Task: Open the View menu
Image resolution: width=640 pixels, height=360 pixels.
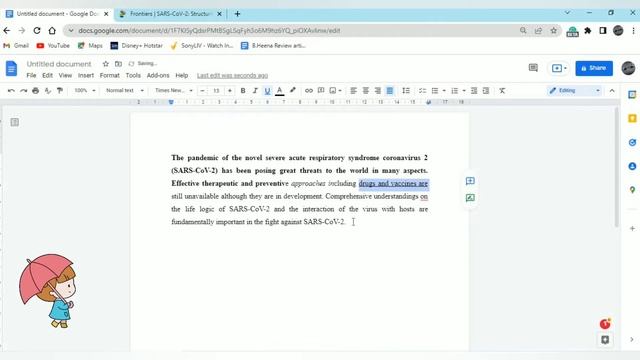Action: click(x=65, y=76)
